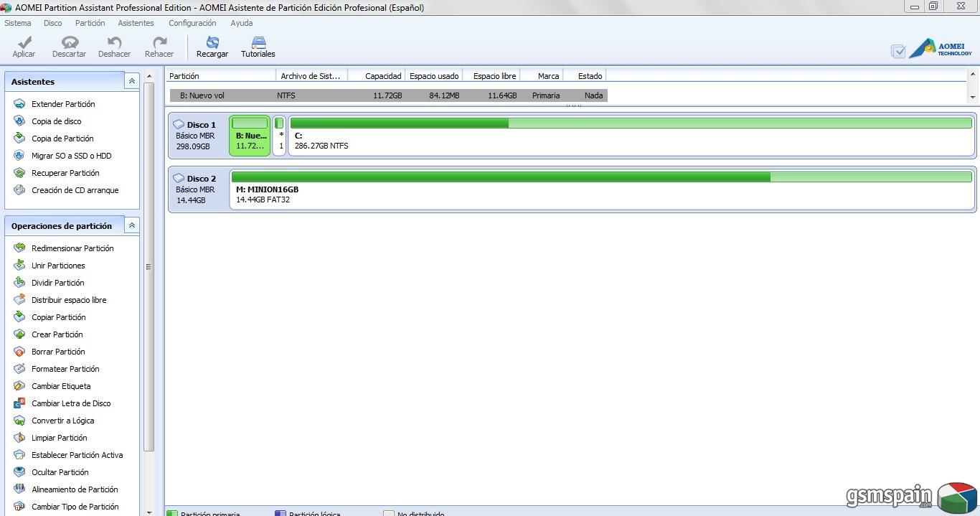Image resolution: width=980 pixels, height=516 pixels.
Task: Click the Alineamiento de Partición icon
Action: point(19,489)
